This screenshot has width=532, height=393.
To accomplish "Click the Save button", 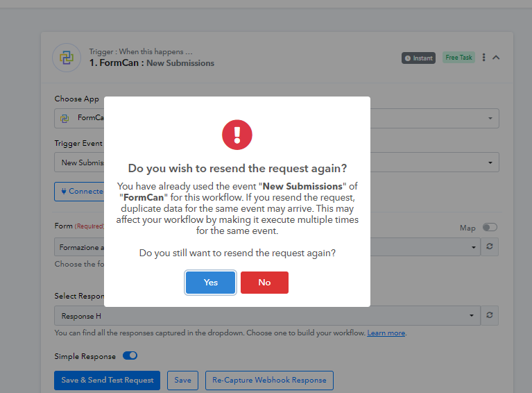I will point(182,380).
